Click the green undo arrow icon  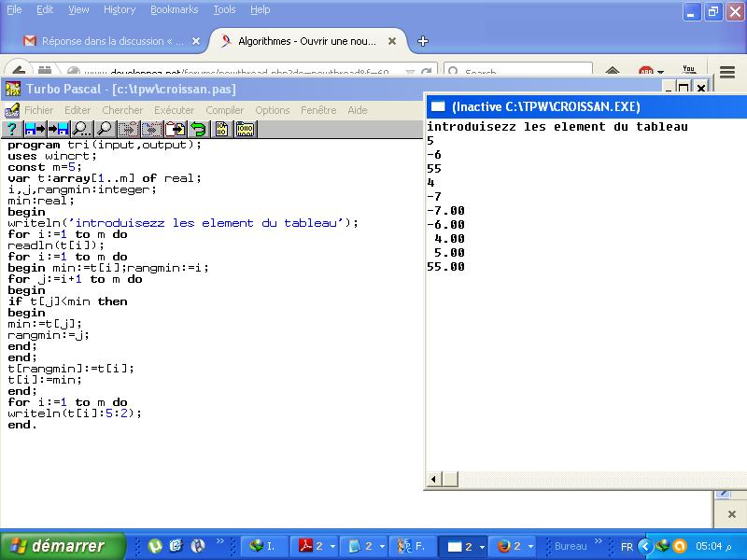198,129
